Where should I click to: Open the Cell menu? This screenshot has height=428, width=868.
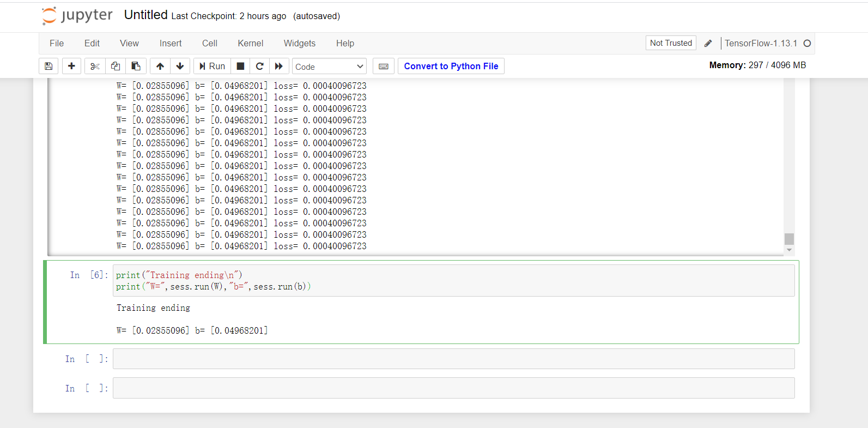[209, 43]
